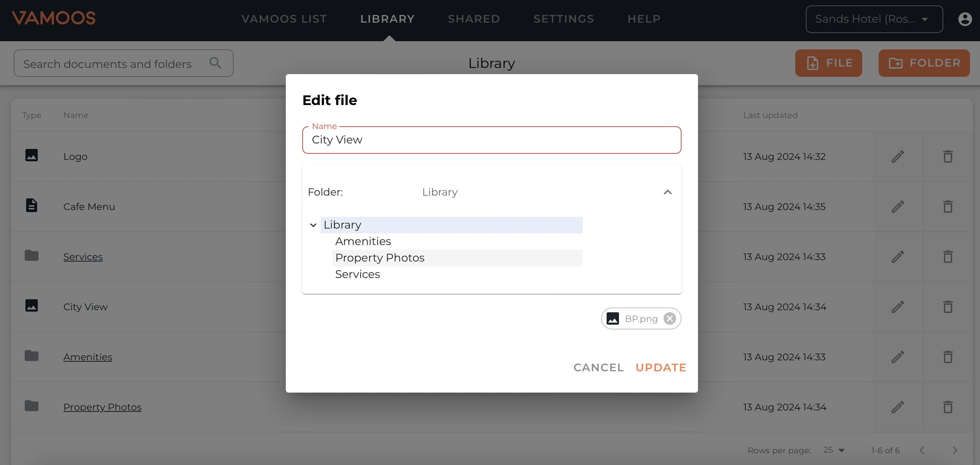Click the document icon beside Cafe Menu
Image resolution: width=980 pixels, height=465 pixels.
click(32, 205)
